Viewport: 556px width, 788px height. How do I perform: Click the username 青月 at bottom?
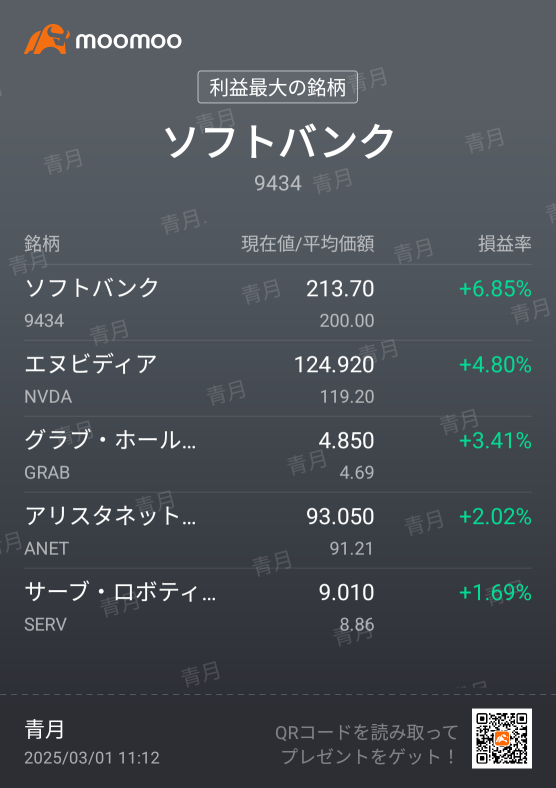click(x=44, y=729)
